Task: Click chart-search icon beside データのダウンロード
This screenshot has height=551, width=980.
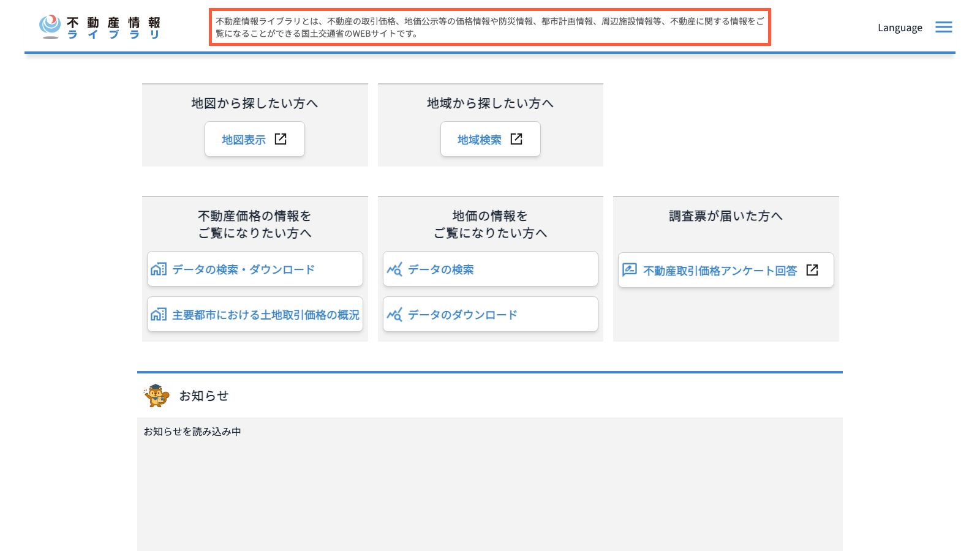Action: (x=394, y=315)
